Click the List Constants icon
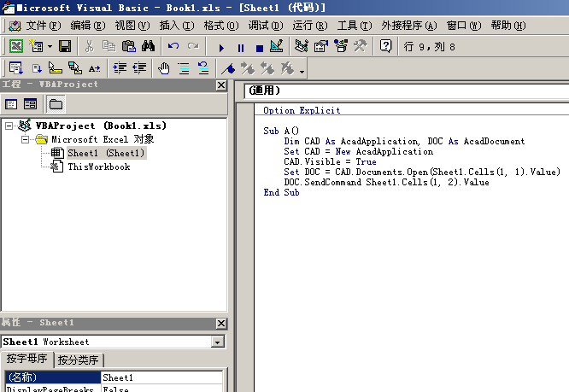This screenshot has height=392, width=569. [36, 67]
